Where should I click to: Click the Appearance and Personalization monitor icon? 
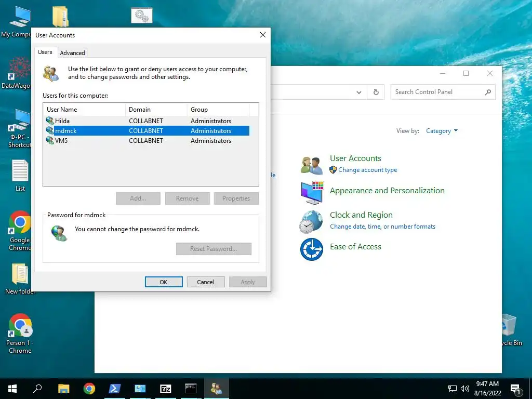pyautogui.click(x=312, y=193)
